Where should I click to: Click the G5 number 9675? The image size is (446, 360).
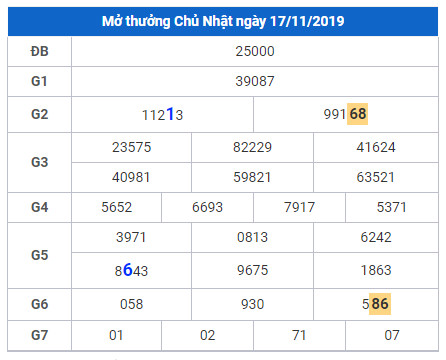(252, 270)
